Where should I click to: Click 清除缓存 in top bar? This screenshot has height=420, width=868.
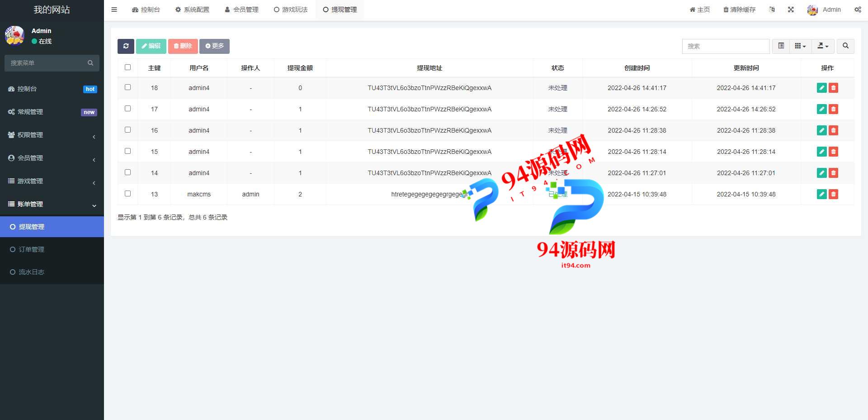tap(739, 10)
